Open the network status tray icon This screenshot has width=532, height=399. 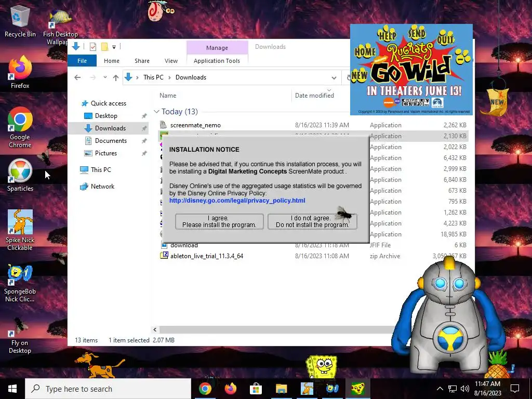point(453,389)
